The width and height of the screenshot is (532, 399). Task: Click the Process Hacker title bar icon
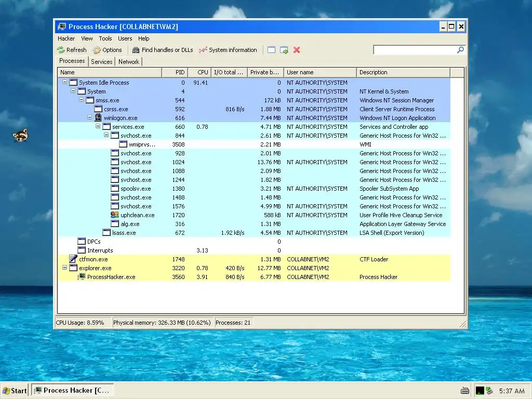coord(62,26)
